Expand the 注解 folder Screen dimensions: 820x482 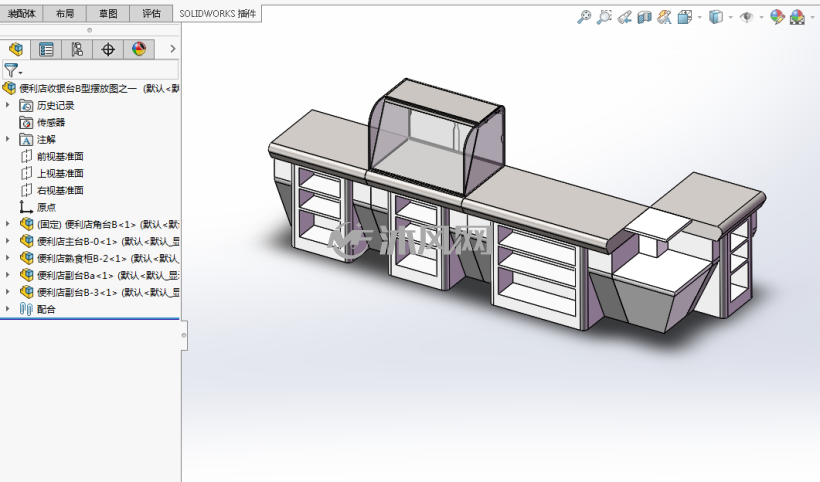(x=7, y=139)
